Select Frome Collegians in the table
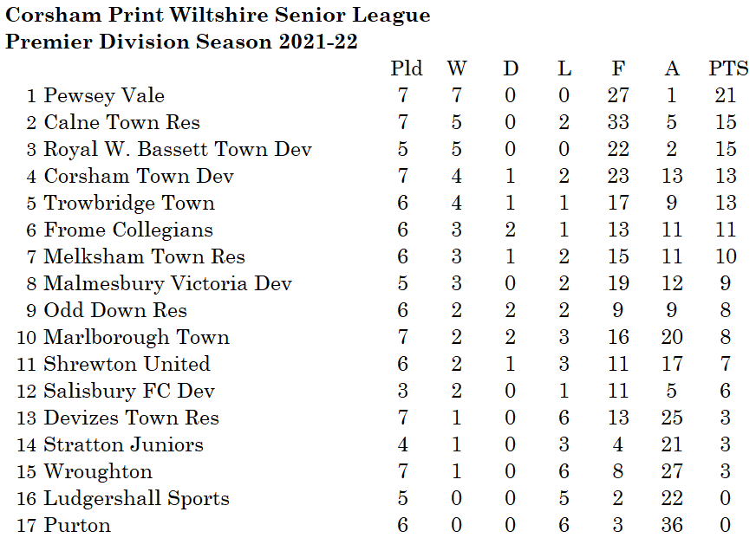 tap(128, 230)
